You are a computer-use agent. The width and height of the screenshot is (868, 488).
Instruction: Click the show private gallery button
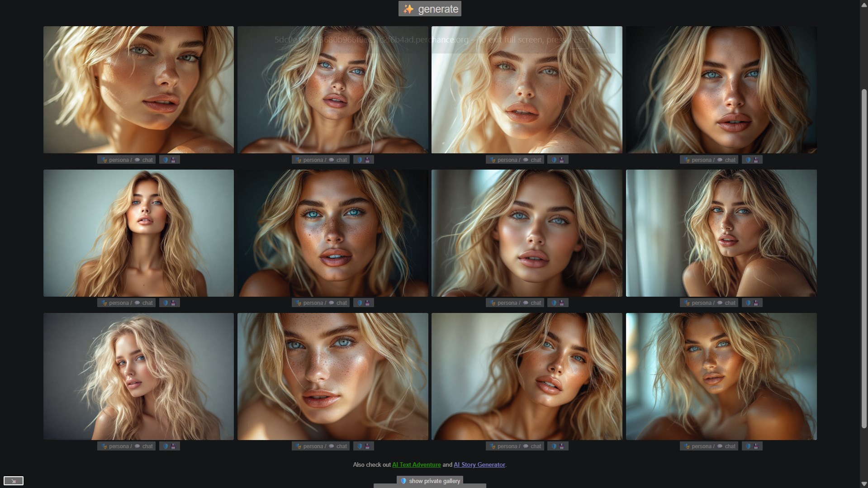[430, 481]
